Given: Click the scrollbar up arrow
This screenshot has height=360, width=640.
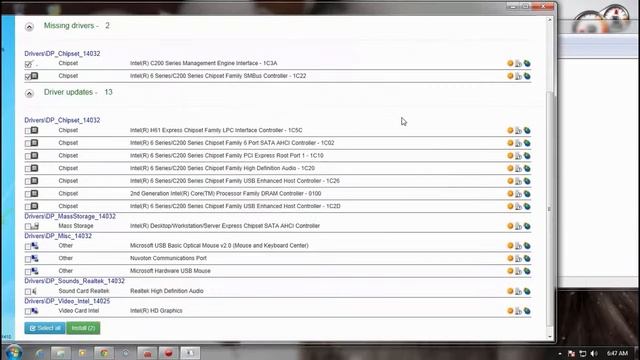Looking at the screenshot, I should (x=549, y=20).
